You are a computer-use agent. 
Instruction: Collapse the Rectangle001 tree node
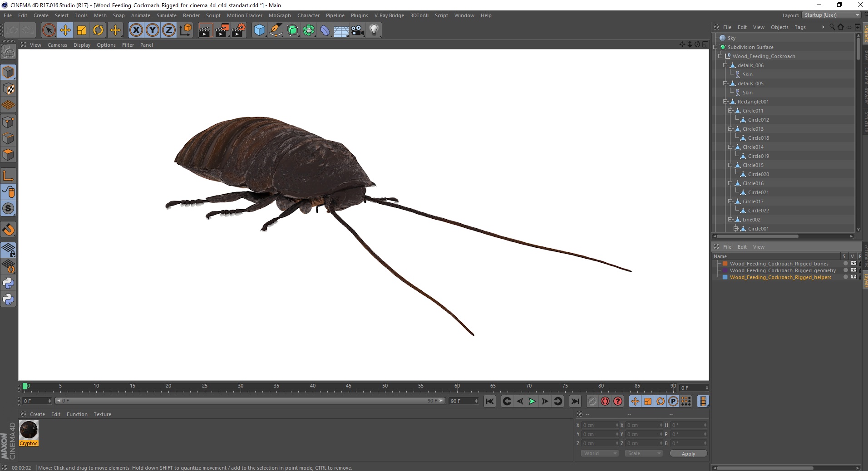(x=725, y=102)
